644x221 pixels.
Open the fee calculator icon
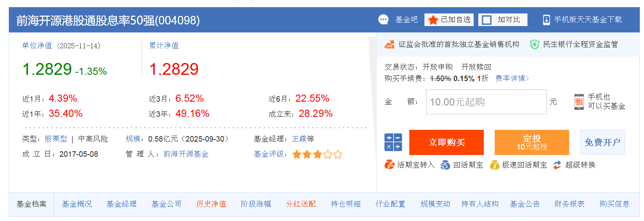[393, 142]
